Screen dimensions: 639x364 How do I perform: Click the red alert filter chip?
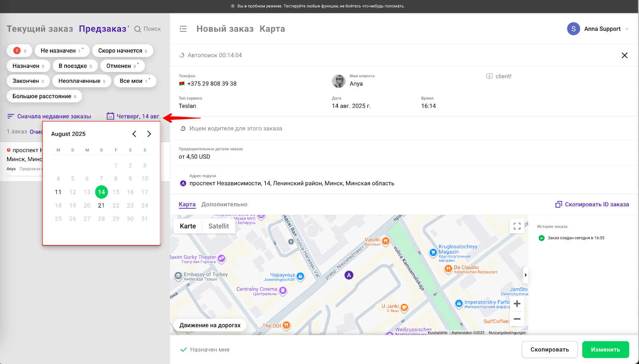click(x=19, y=51)
